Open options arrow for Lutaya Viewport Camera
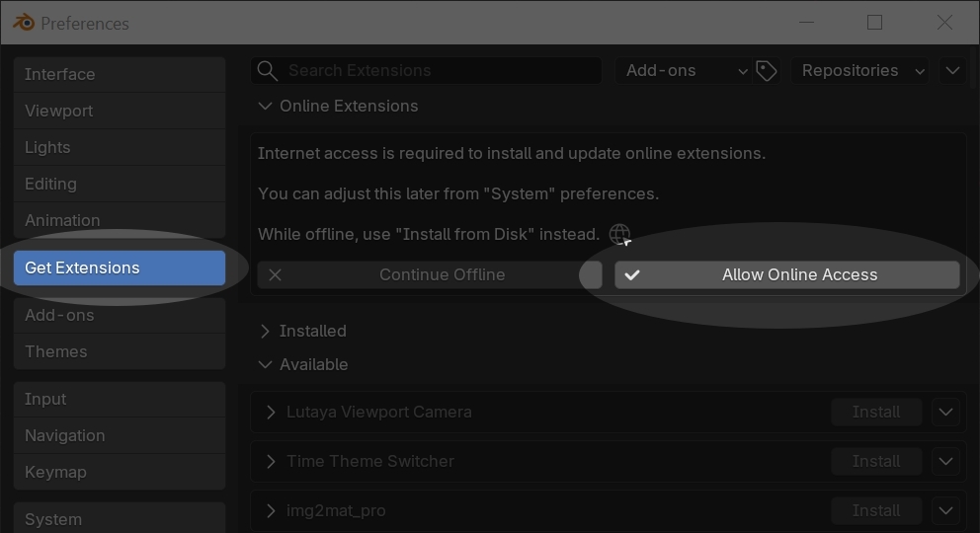 point(945,412)
